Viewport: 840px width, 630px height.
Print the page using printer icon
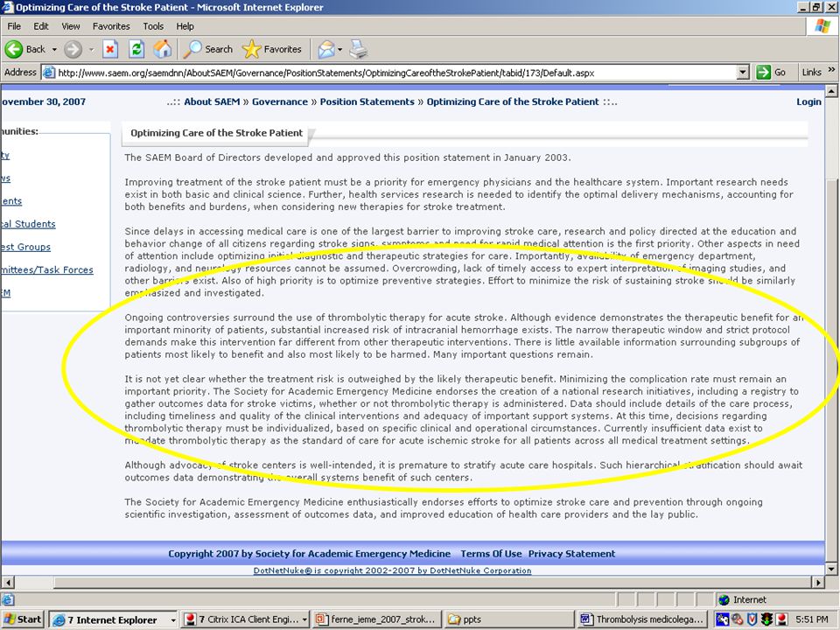click(358, 49)
